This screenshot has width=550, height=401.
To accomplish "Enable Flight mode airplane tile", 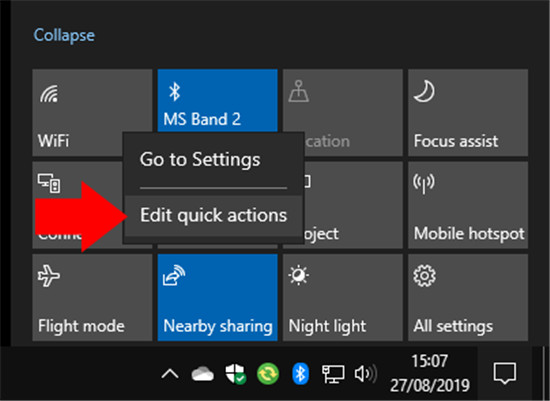I will 92,297.
